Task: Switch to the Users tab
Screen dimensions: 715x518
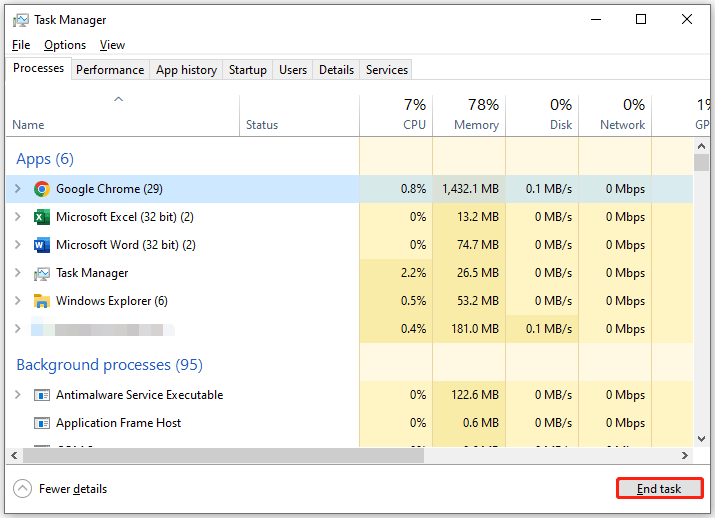Action: click(x=293, y=70)
